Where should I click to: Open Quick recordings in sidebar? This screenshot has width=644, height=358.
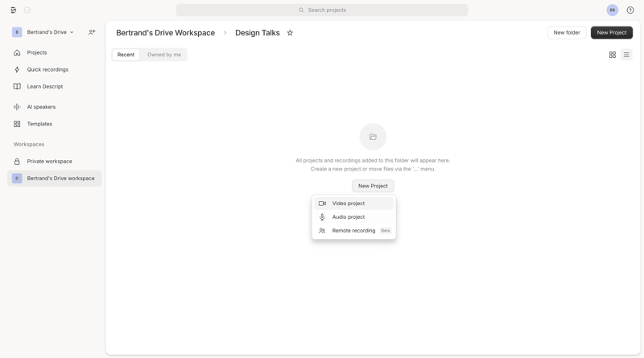(x=54, y=69)
